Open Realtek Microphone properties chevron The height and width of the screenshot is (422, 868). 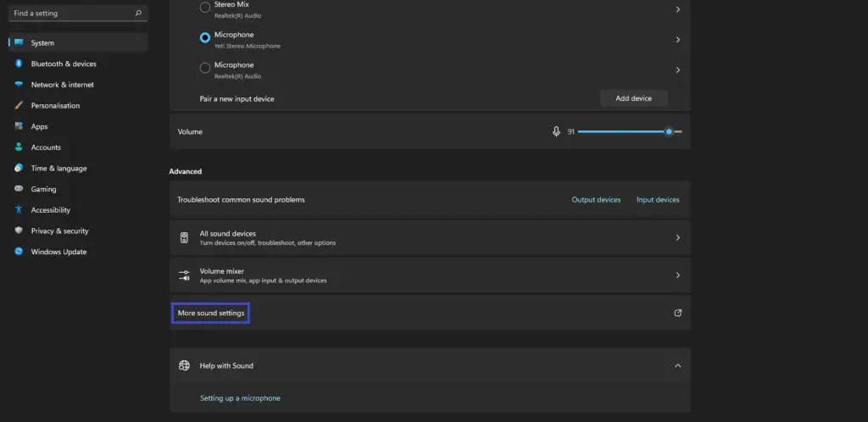tap(677, 70)
